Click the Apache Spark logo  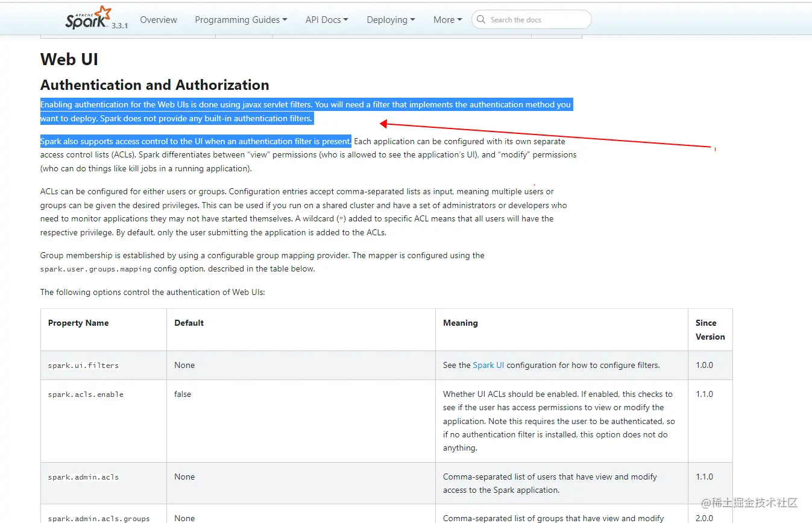point(88,17)
